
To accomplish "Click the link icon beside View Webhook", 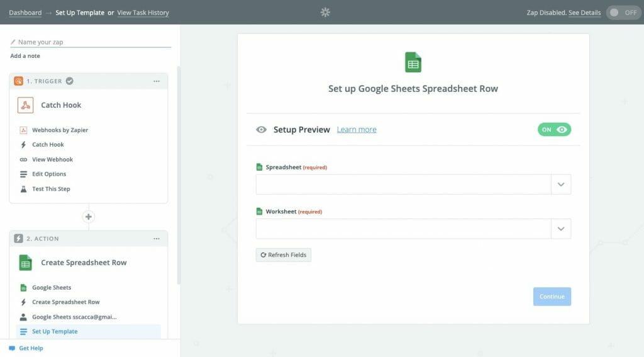I will pos(23,159).
